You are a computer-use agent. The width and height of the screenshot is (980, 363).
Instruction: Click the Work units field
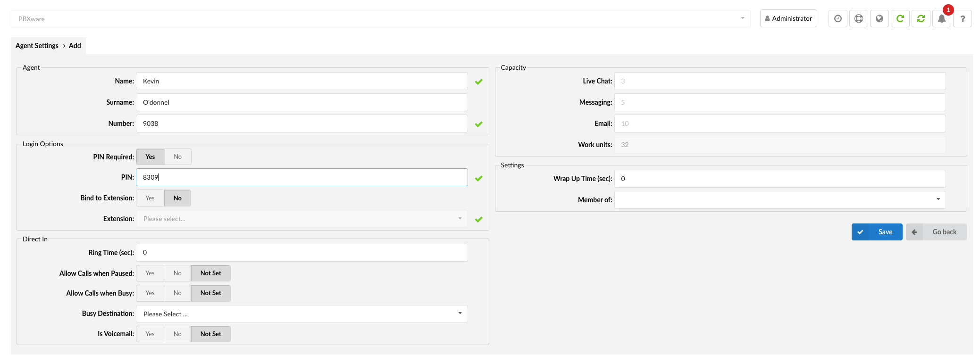(780, 145)
